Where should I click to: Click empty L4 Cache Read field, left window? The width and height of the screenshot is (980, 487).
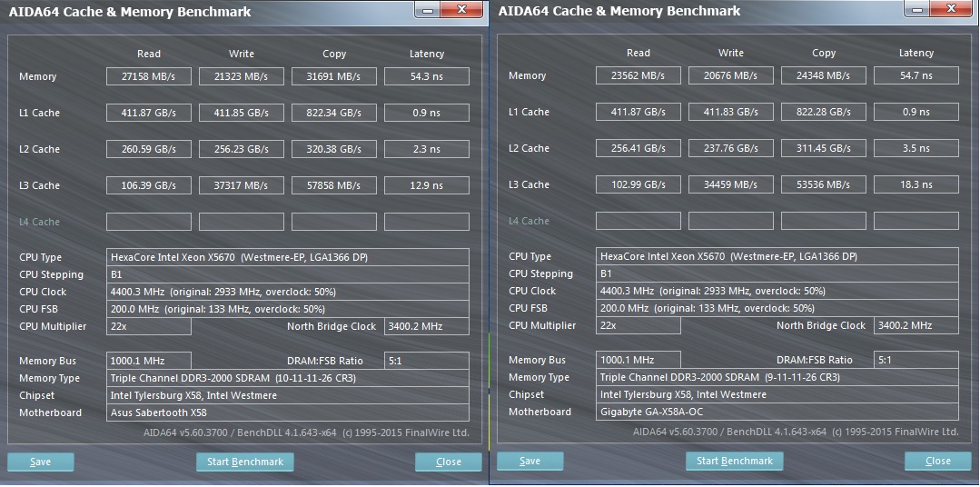click(149, 222)
